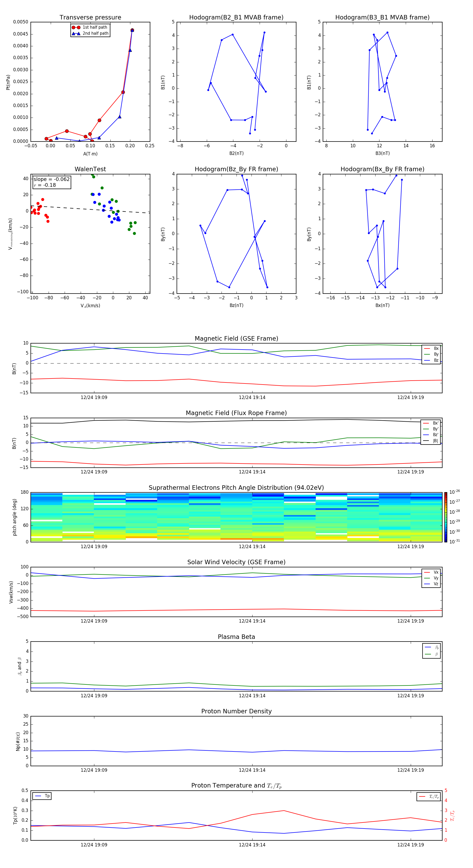Click the 'WalenTest' plot title

point(90,169)
